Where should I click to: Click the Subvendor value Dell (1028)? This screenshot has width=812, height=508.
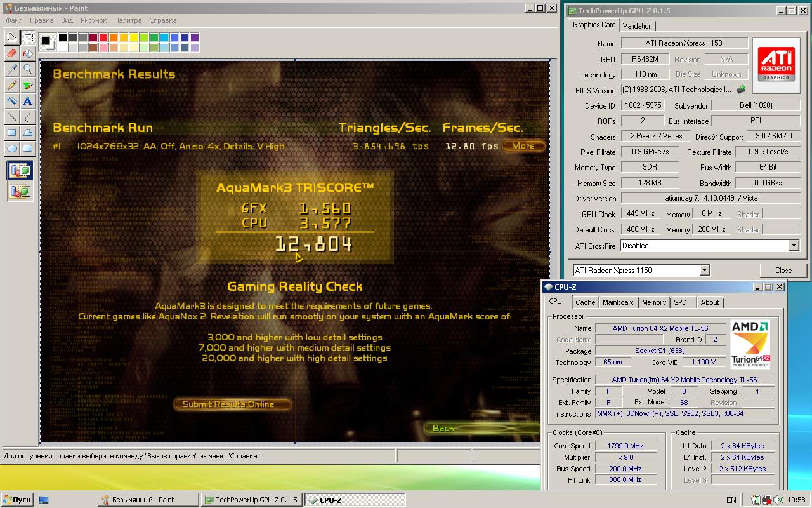[x=756, y=105]
